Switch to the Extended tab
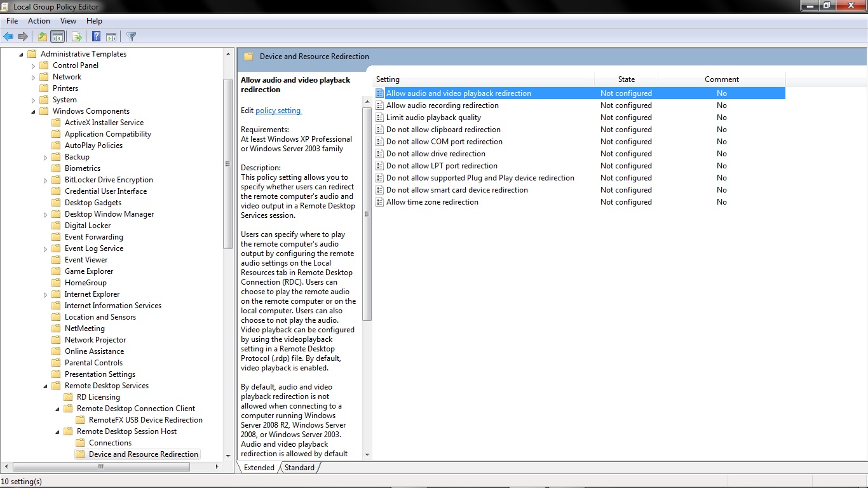Screen dimensions: 868x488 click(x=259, y=468)
